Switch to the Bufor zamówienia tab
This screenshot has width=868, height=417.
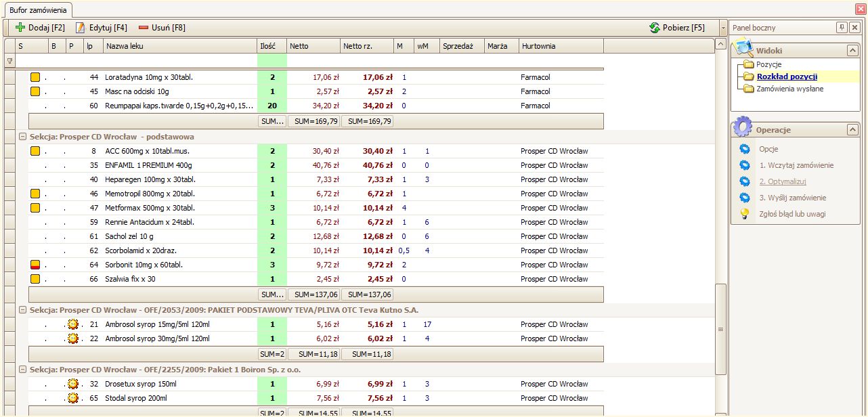[x=37, y=9]
